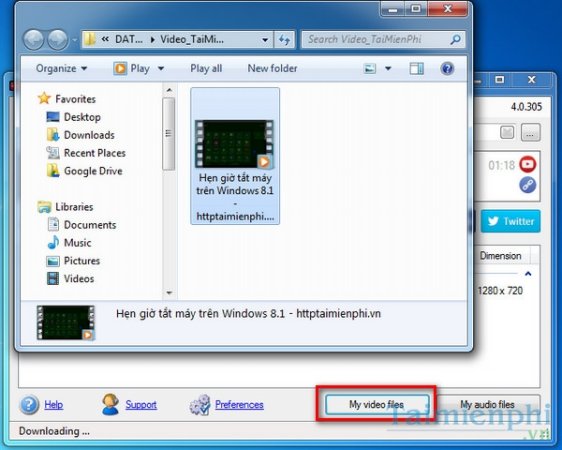This screenshot has height=450, width=562.
Task: Open the view options dropdown arrow
Action: point(388,68)
